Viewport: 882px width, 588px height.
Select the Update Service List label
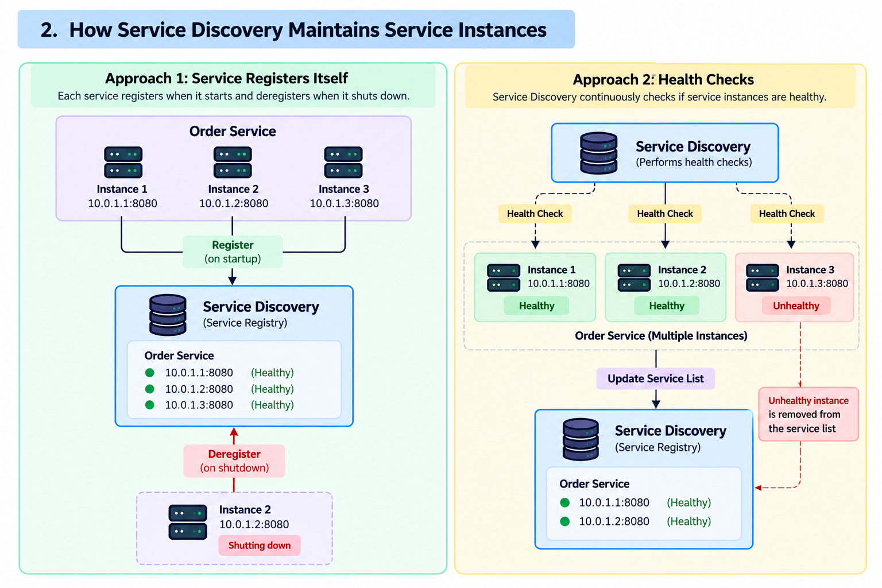656,378
